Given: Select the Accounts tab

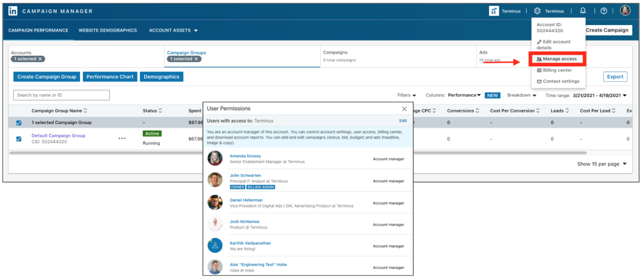Looking at the screenshot, I should pos(86,57).
